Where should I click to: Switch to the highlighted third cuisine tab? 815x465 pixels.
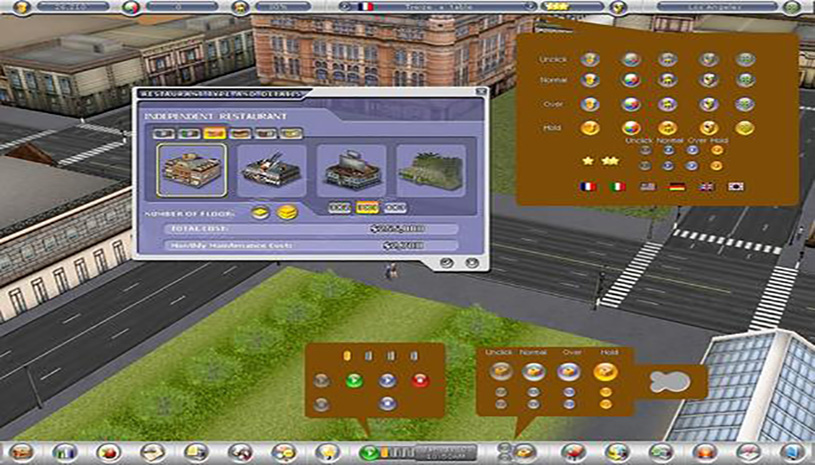pyautogui.click(x=212, y=132)
